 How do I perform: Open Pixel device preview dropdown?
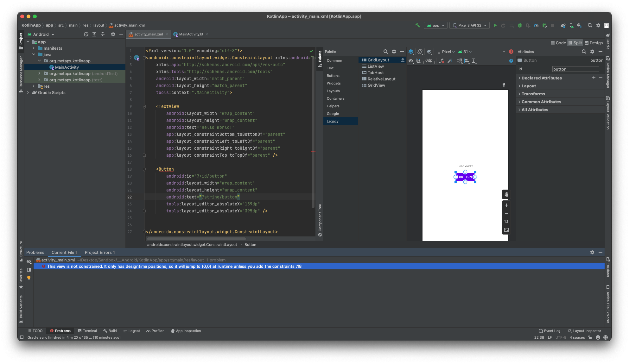446,52
